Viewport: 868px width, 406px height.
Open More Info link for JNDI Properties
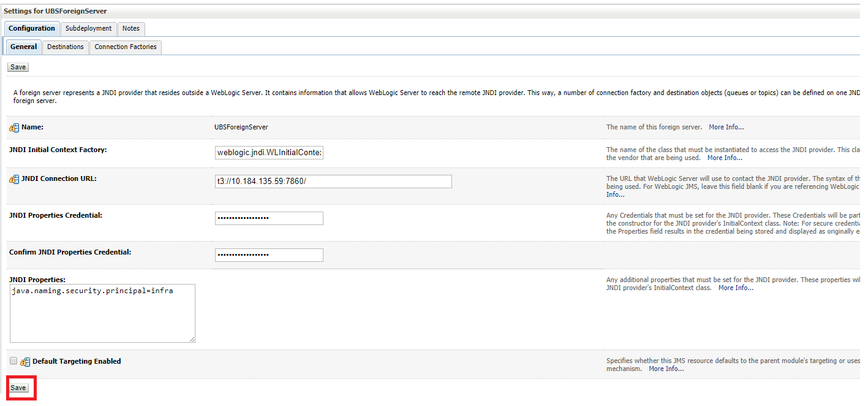click(x=736, y=288)
